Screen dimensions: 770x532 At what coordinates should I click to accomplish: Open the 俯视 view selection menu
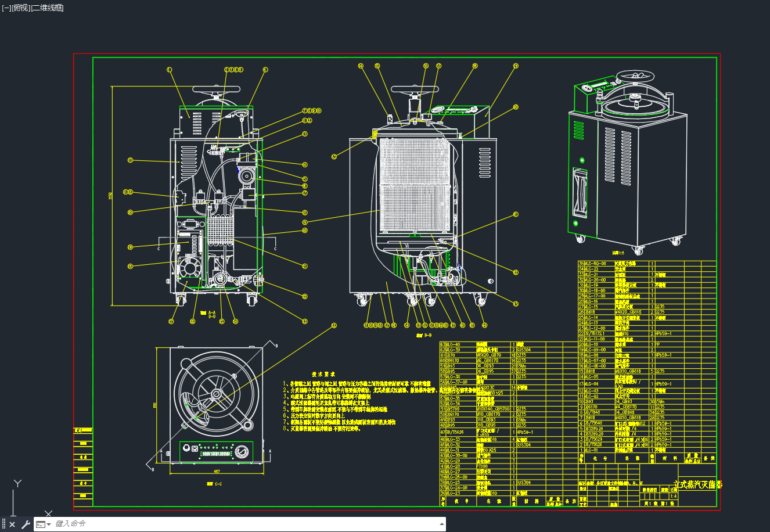(x=20, y=8)
